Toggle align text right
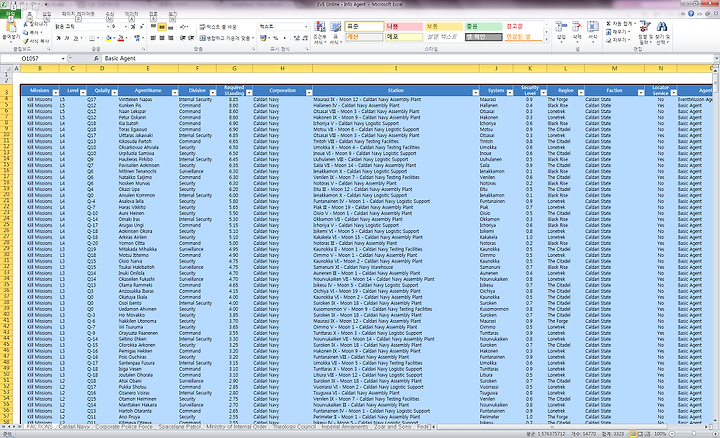Screen dimensions: 720x438 tap(170, 38)
